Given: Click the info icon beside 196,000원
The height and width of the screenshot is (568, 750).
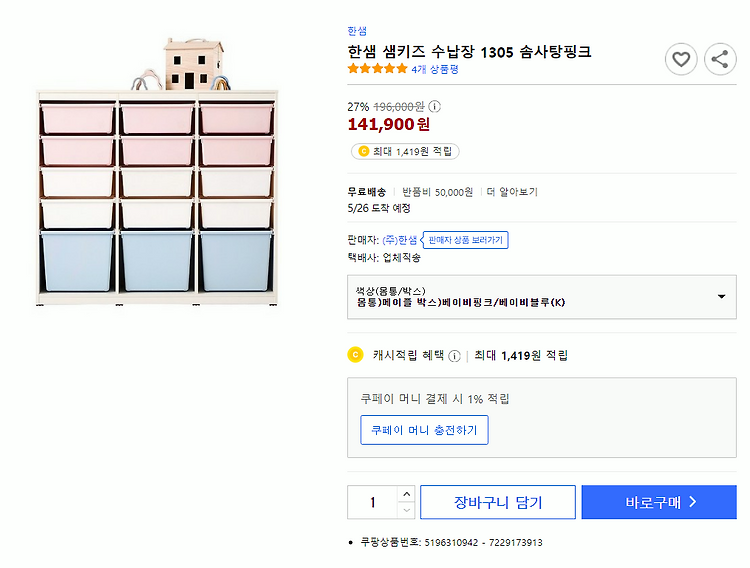Looking at the screenshot, I should (435, 106).
